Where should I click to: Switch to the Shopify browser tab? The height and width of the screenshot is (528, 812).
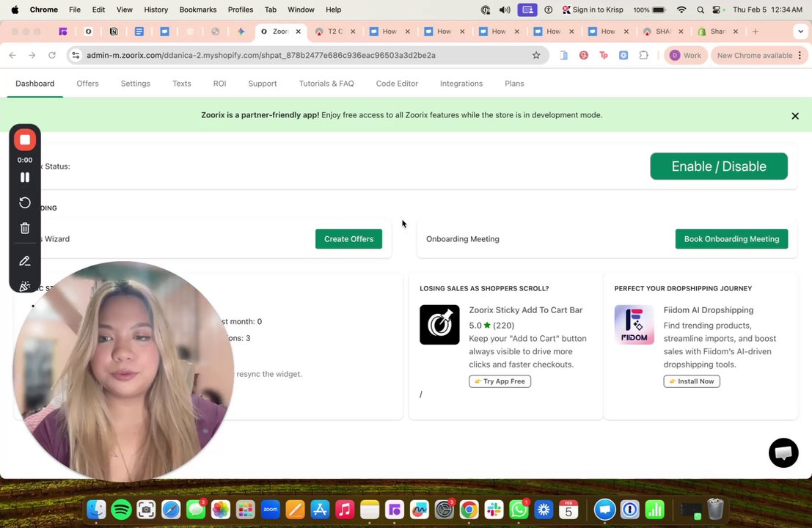click(718, 32)
